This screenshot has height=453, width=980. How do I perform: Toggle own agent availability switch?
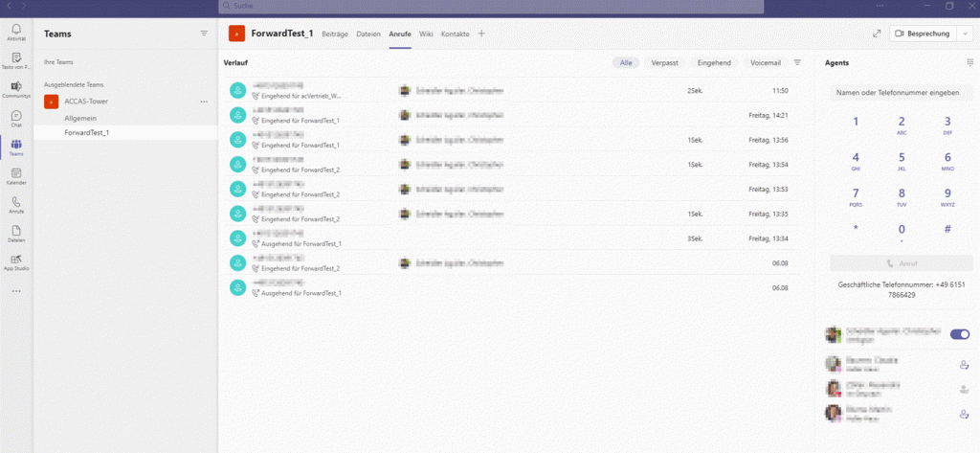coord(960,335)
